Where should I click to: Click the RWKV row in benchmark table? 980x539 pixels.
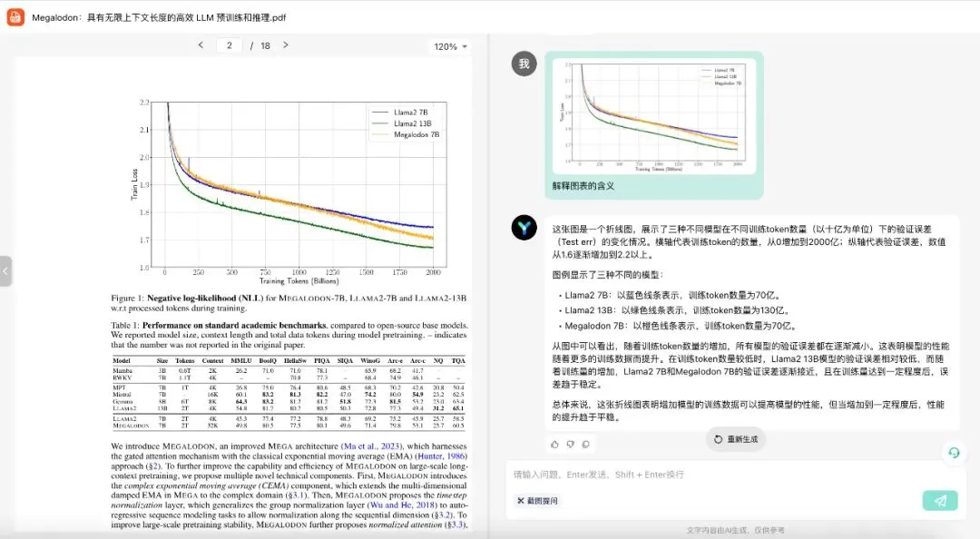tap(289, 377)
